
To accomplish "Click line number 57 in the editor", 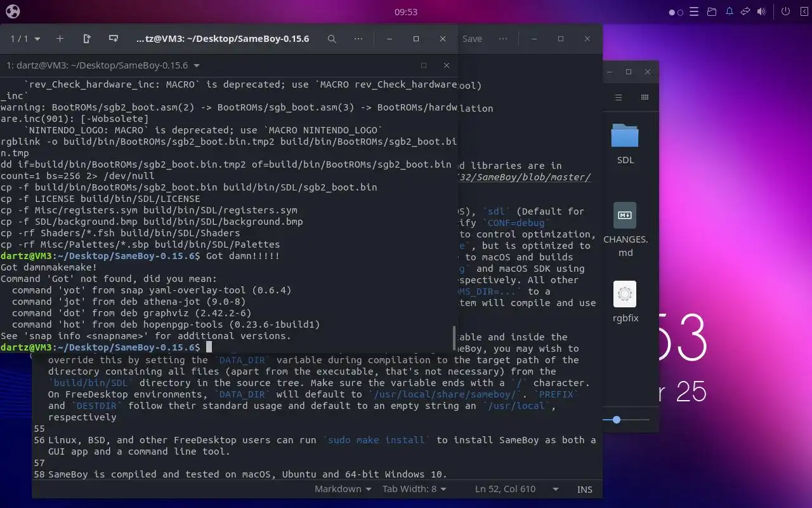I will (39, 463).
